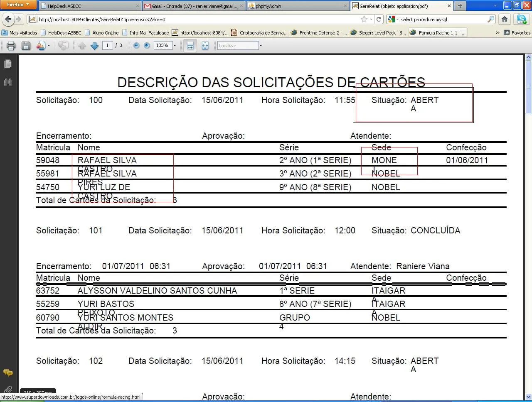
Task: Go to the previous PDF page
Action: coord(82,46)
